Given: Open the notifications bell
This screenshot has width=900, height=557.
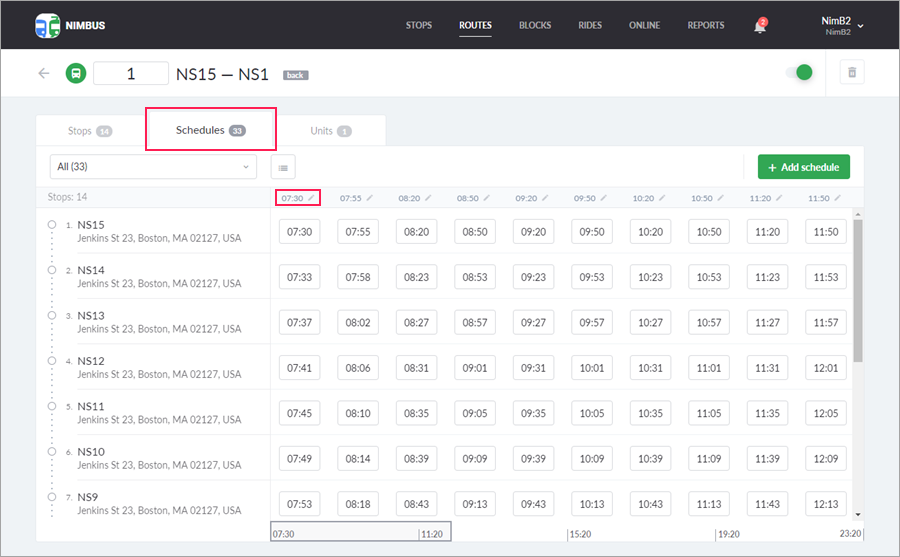Looking at the screenshot, I should click(x=760, y=26).
